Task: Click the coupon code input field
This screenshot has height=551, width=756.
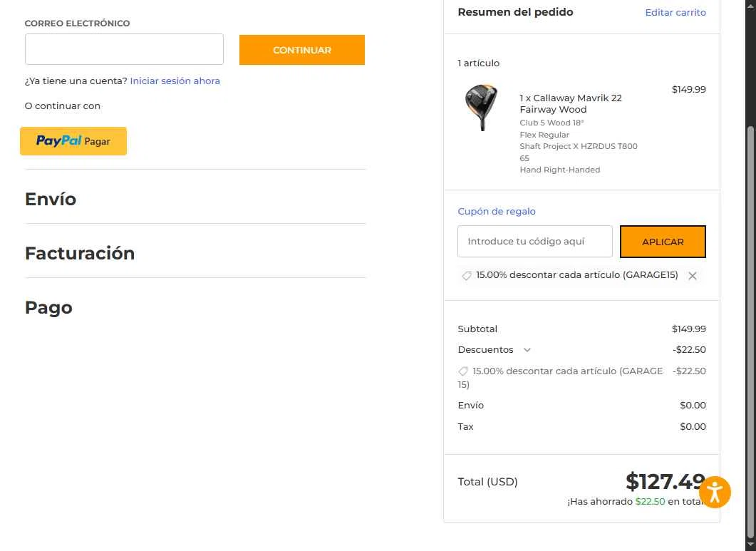Action: [x=534, y=242]
